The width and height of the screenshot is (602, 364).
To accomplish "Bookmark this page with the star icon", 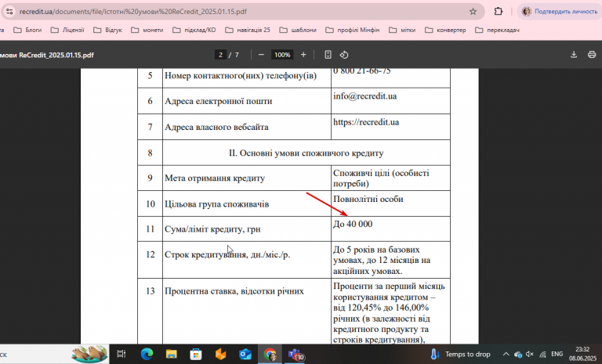I will (473, 12).
